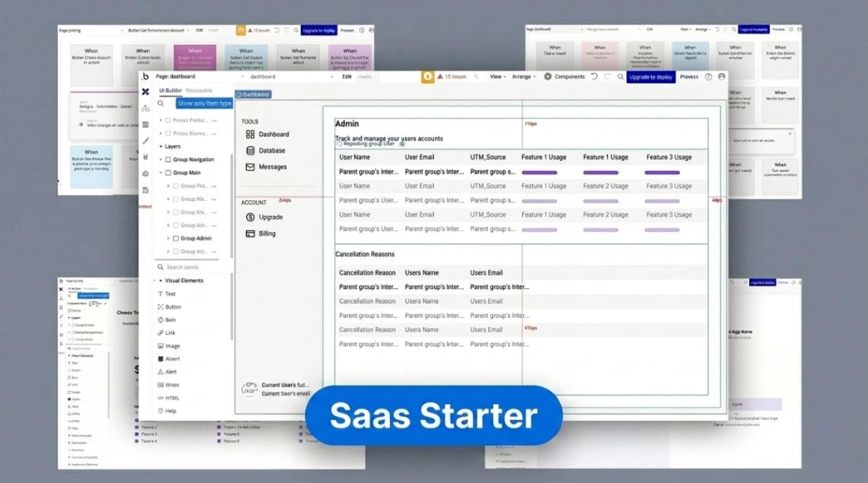Open the Logs icon in left rail

point(145,189)
